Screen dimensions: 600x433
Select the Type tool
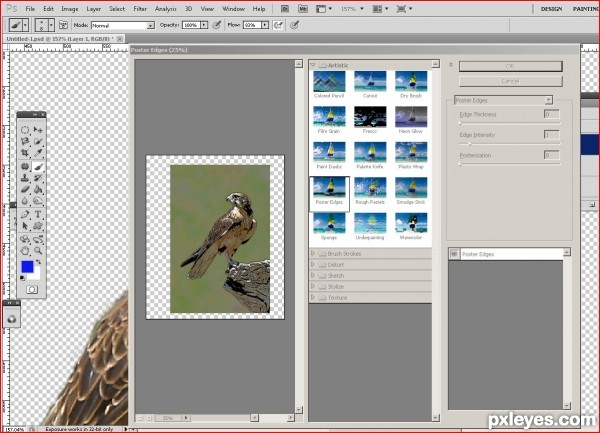coord(38,214)
